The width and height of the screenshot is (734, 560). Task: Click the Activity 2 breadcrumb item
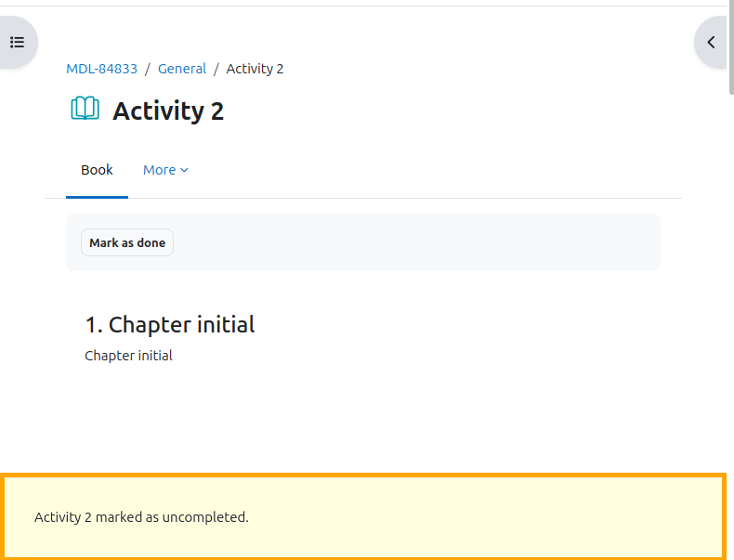(x=255, y=69)
